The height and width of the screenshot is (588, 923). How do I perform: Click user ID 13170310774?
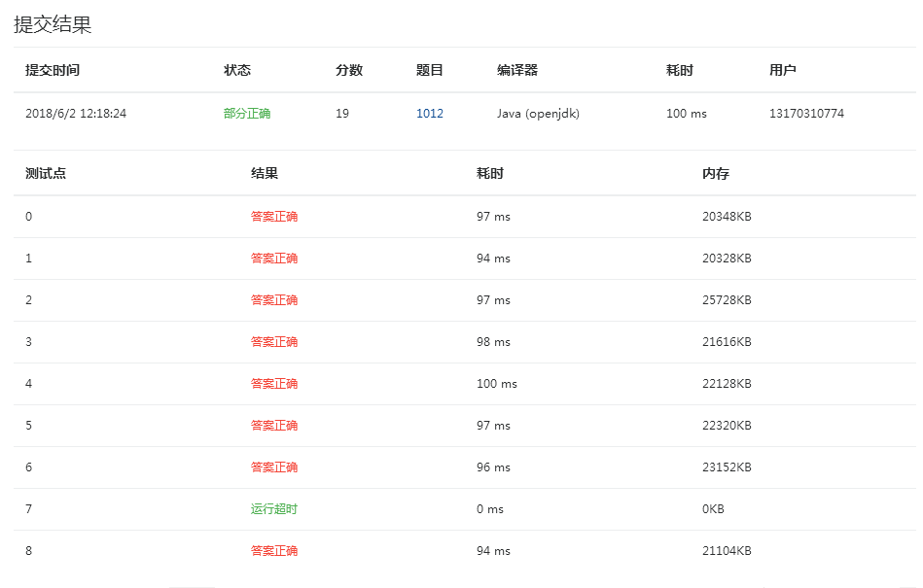[806, 114]
